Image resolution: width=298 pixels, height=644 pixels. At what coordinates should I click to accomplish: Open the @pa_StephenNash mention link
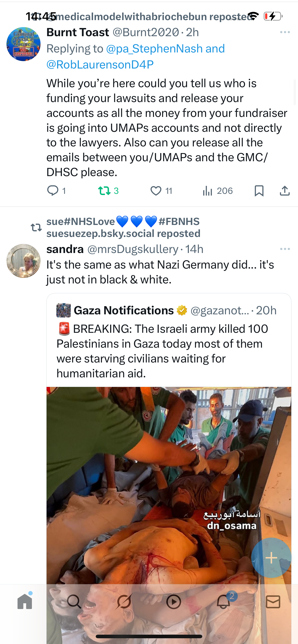154,49
